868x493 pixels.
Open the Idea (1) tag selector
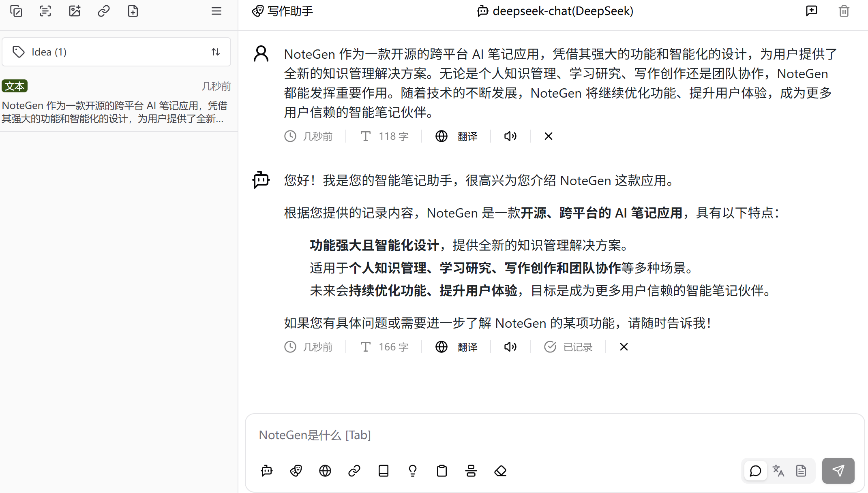coord(116,52)
